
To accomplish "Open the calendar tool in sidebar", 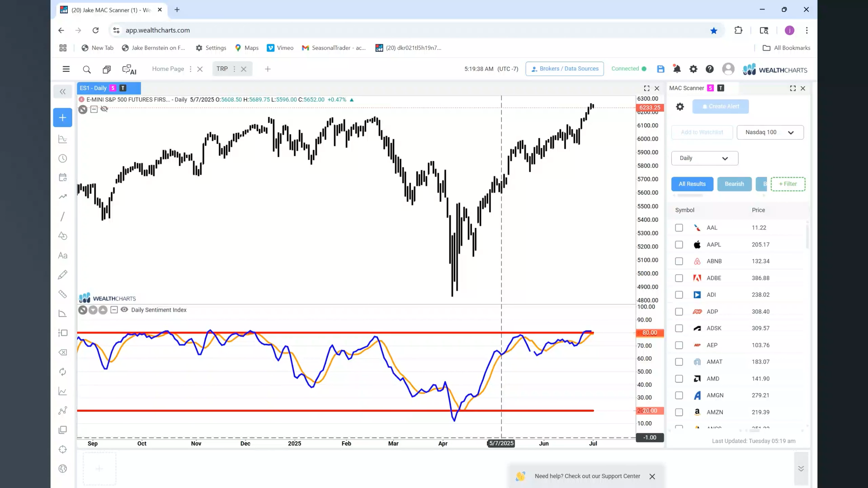I will tap(63, 178).
